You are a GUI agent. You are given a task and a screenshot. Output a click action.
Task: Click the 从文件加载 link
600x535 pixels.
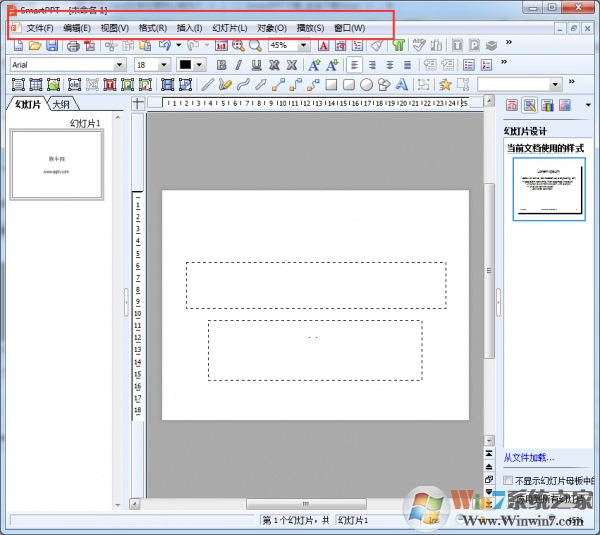(x=529, y=457)
